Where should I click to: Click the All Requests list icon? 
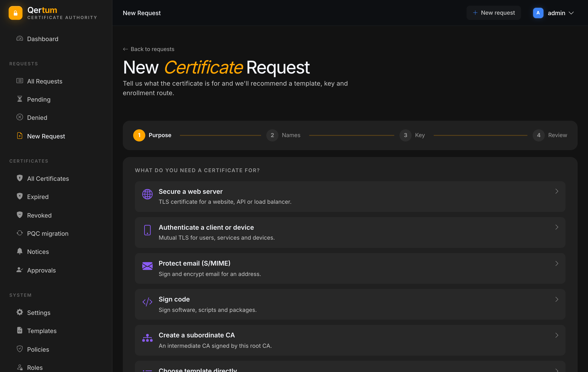20,81
